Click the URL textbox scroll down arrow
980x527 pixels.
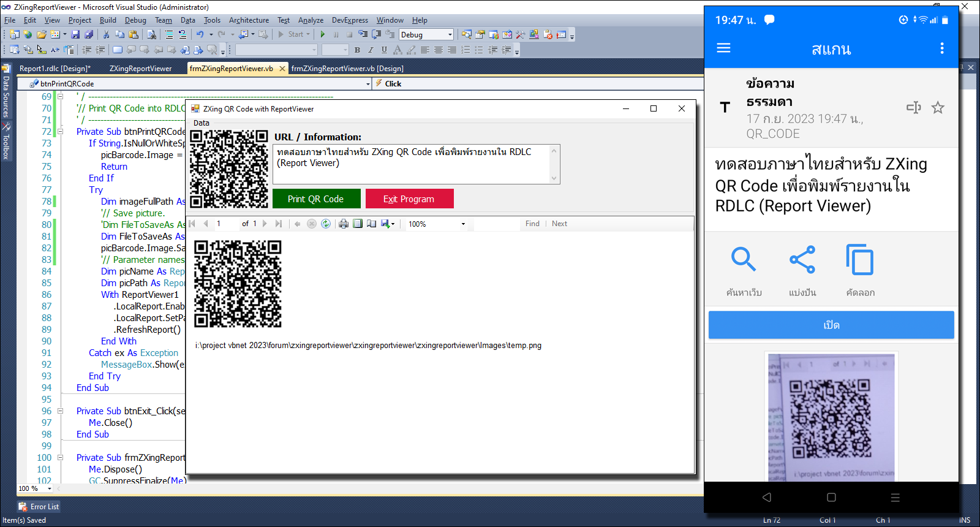pos(554,178)
